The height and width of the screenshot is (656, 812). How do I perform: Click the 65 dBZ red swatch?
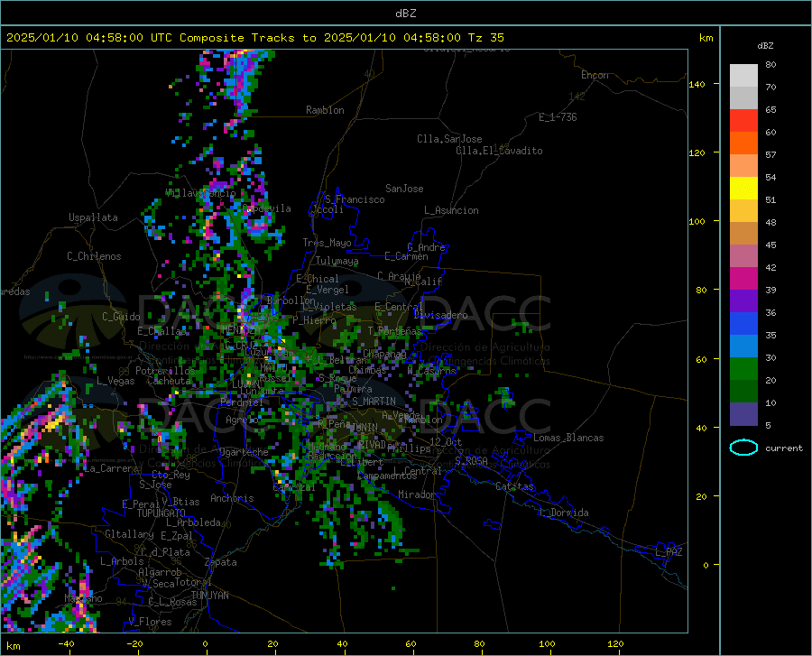point(743,120)
